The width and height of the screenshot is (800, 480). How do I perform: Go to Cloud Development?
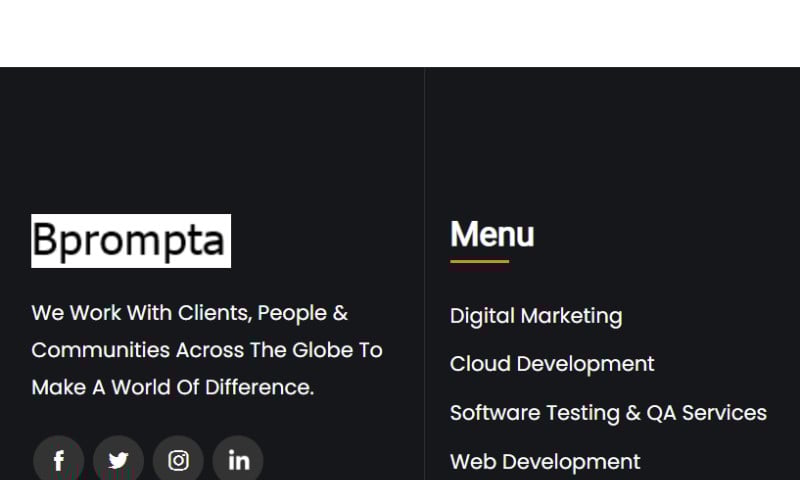(552, 364)
